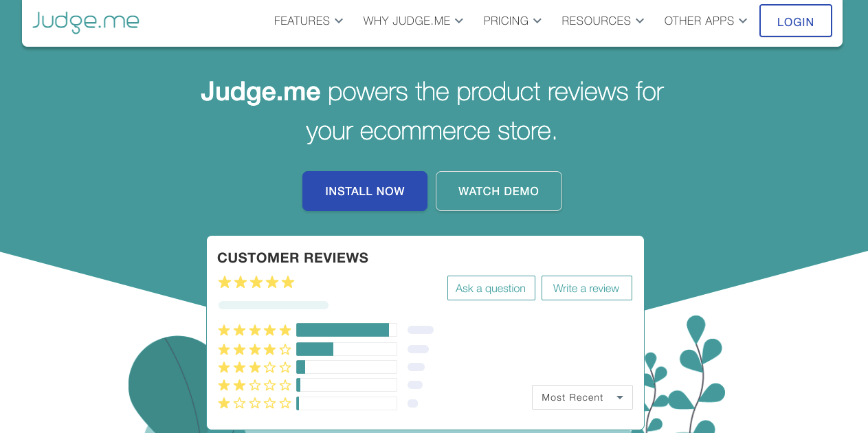Select the three-star row stars
Screen dimensions: 868x433
pos(255,367)
